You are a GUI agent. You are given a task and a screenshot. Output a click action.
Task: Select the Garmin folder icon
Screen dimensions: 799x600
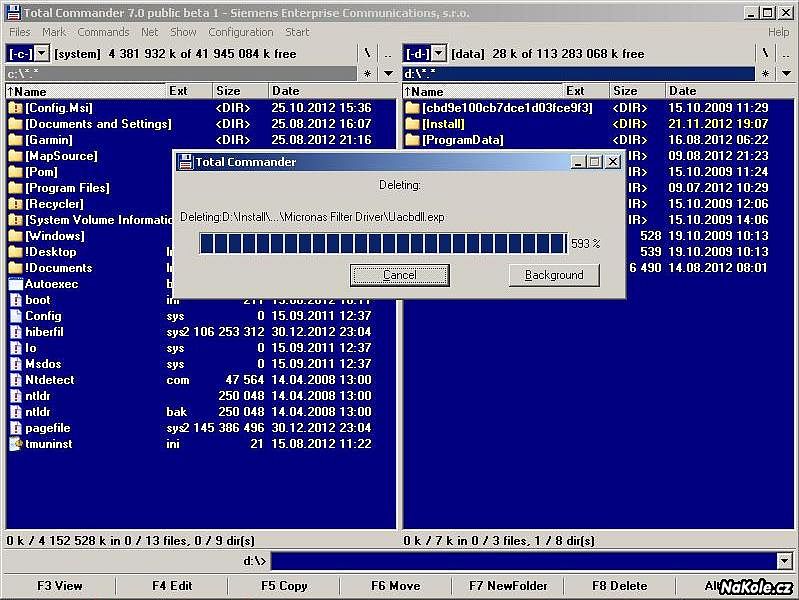pos(16,140)
